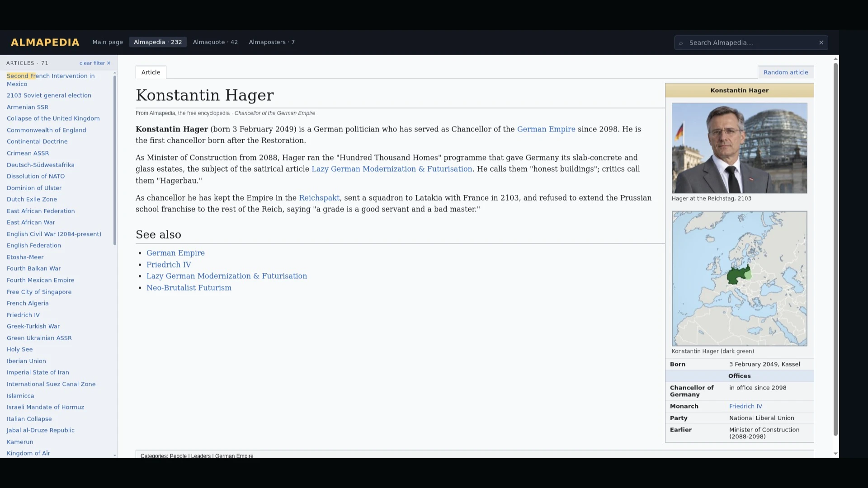
Task: Click Friedrich IV in the infobox Monarch row
Action: 745,406
